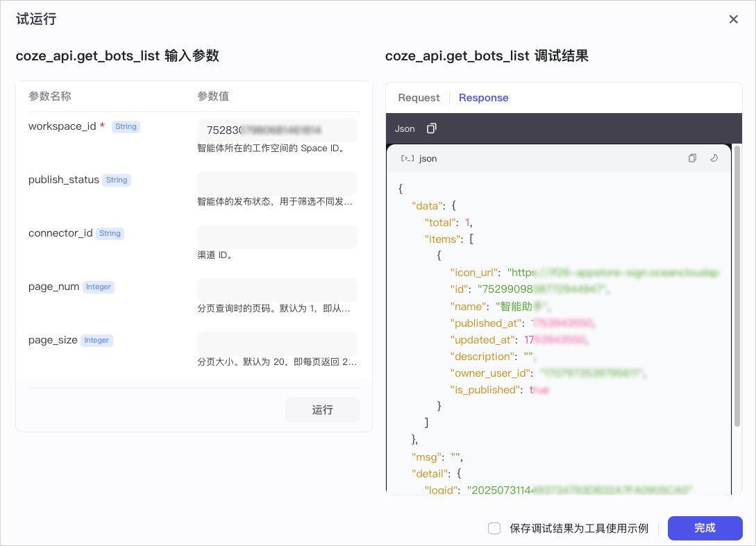
Task: Click the "published_at" key in the JSON
Action: click(485, 323)
